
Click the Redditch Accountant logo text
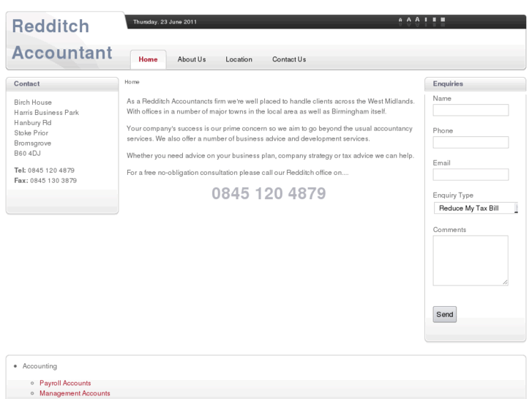pos(61,40)
